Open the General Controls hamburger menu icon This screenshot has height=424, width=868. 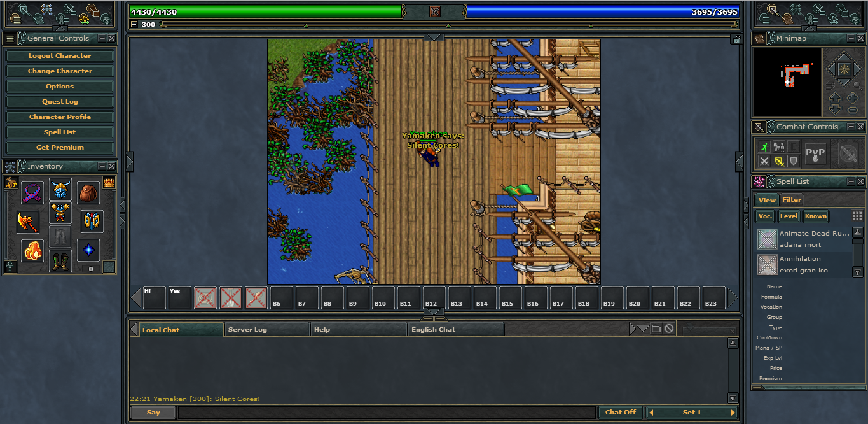[10, 39]
